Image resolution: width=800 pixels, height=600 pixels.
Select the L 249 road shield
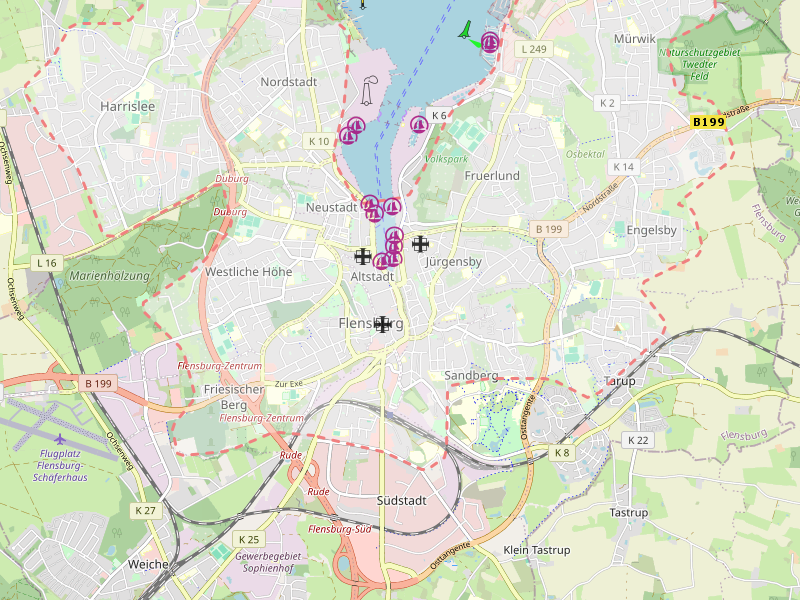[535, 49]
